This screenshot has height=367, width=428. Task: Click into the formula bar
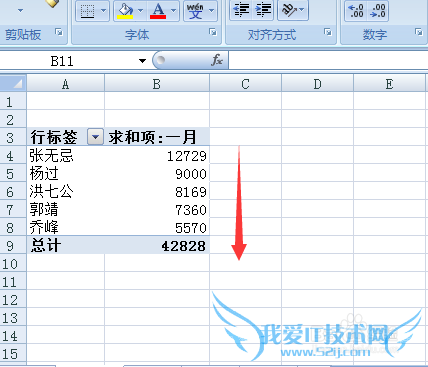click(x=328, y=61)
